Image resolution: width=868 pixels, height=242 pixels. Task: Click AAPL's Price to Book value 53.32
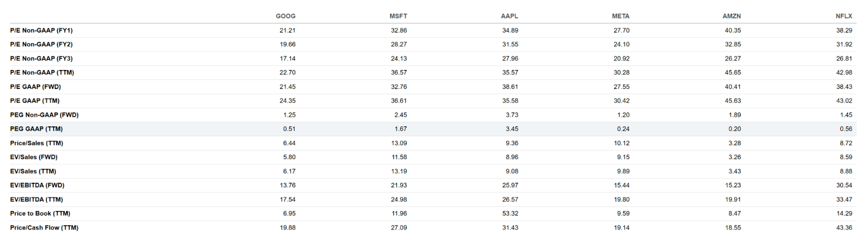[510, 214]
